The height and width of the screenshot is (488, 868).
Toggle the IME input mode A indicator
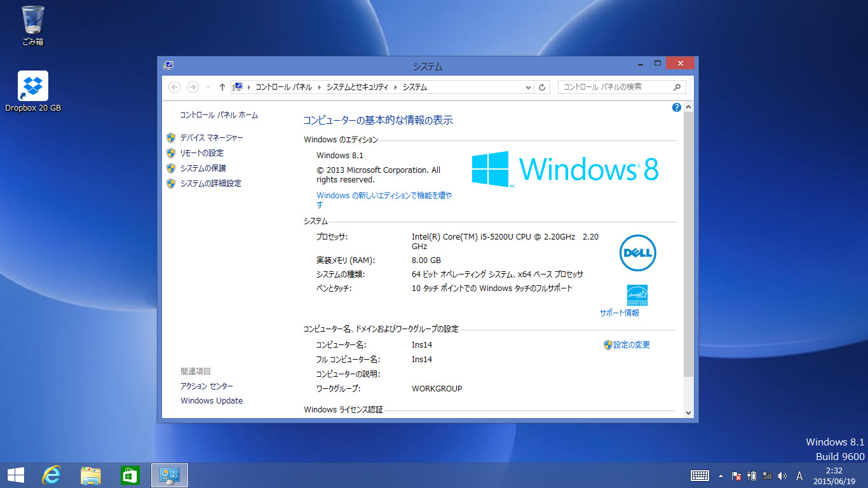click(x=799, y=475)
